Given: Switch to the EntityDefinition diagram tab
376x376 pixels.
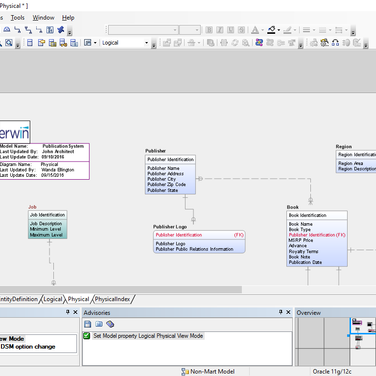Looking at the screenshot, I should pos(19,299).
